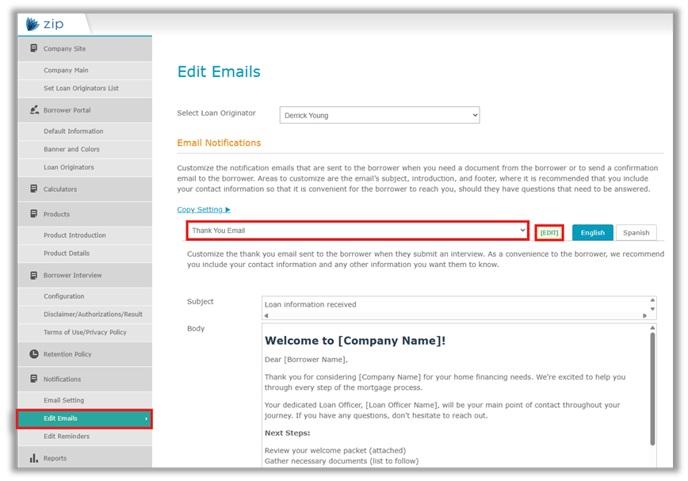The width and height of the screenshot is (688, 481).
Task: Click the Reports bar chart icon
Action: click(34, 458)
